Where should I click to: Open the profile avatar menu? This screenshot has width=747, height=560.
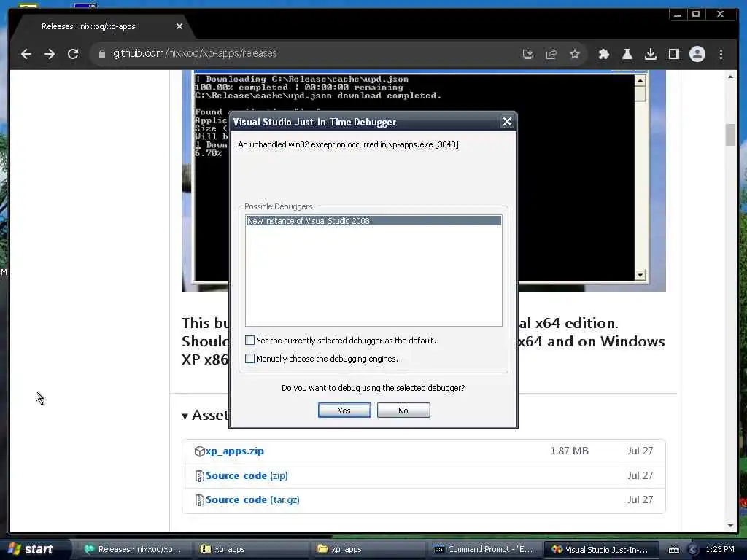click(x=697, y=54)
